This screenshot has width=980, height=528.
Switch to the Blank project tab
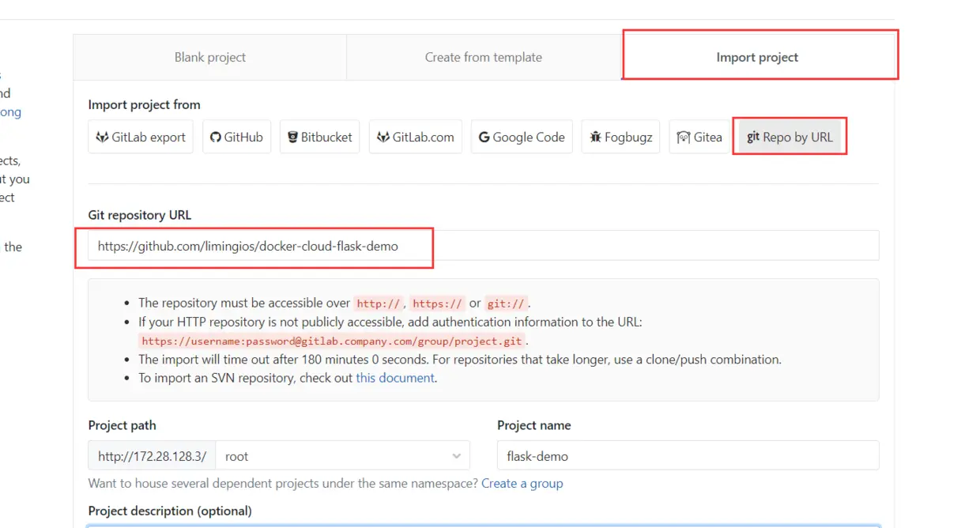point(209,57)
